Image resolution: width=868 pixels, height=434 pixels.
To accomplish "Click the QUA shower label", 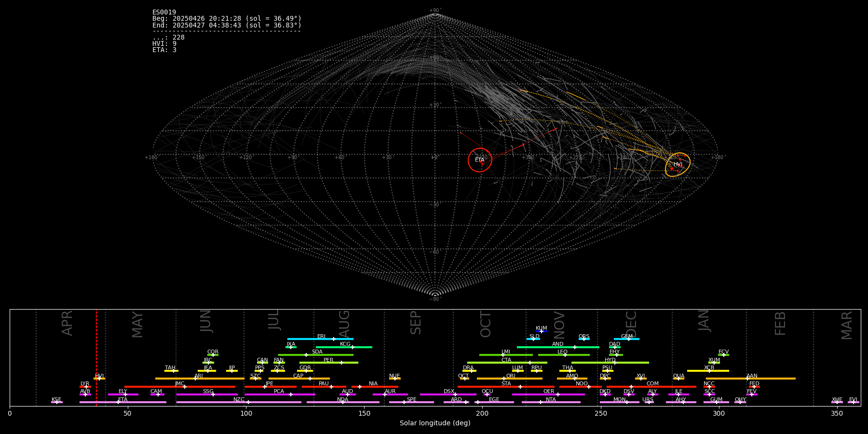I will 679,376.
